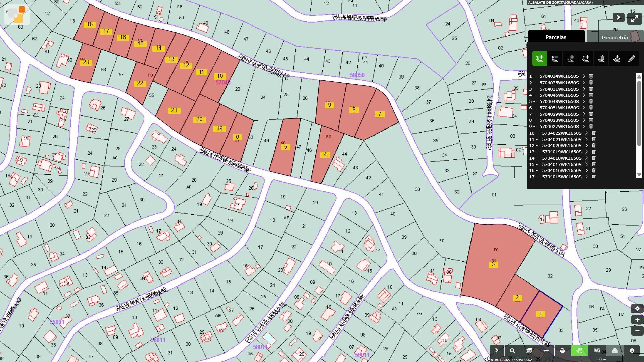The height and width of the screenshot is (362, 644).
Task: Open the IVG tool
Action: click(x=596, y=351)
